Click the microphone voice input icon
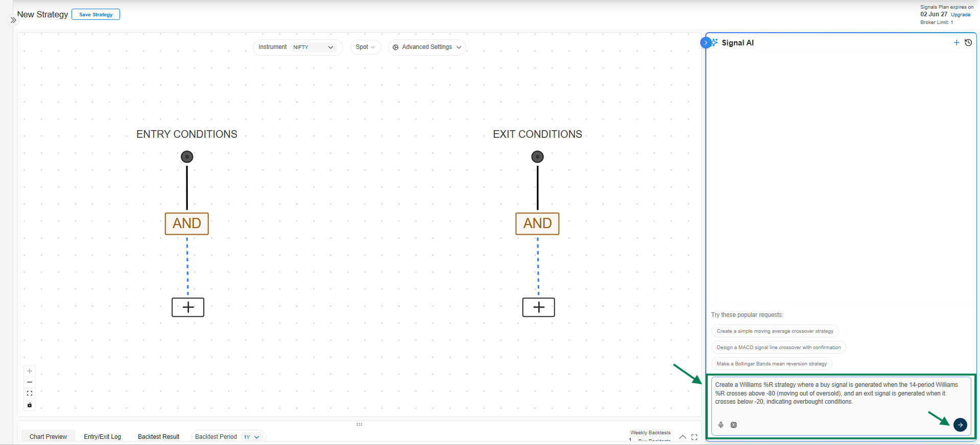Viewport: 980px width, 445px height. [x=721, y=425]
